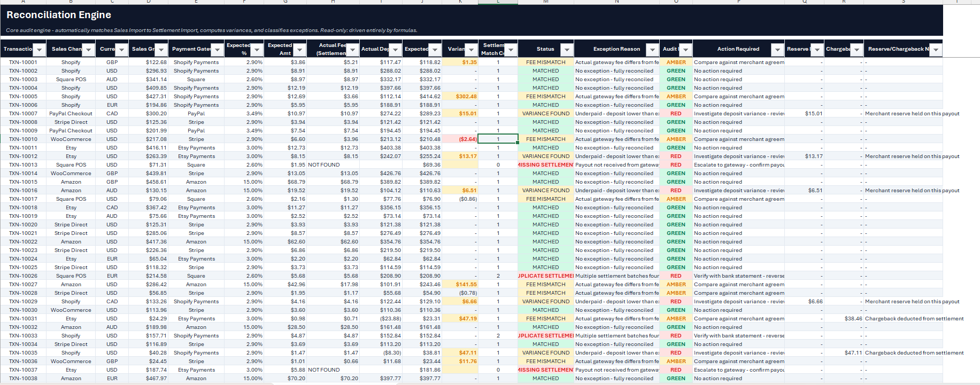Open the Reserve/Chargeback Note filter dropdown
The image size is (980, 385).
coord(935,50)
